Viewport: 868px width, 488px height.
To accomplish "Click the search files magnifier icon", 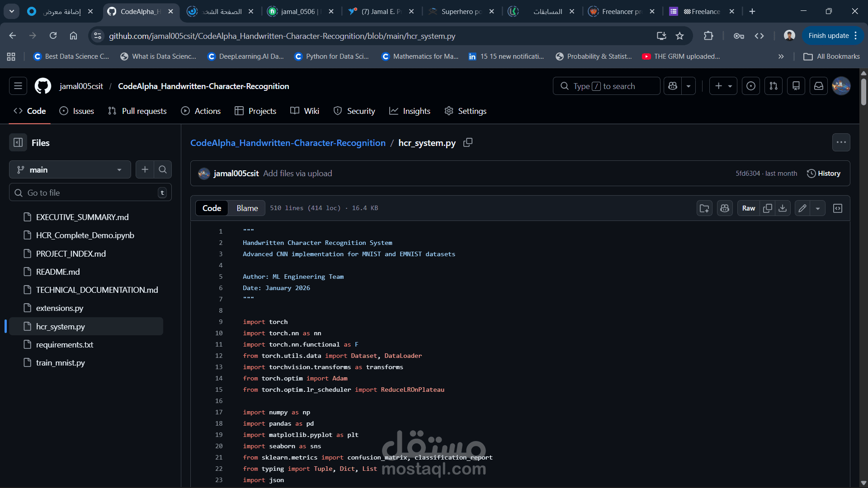I will coord(163,169).
